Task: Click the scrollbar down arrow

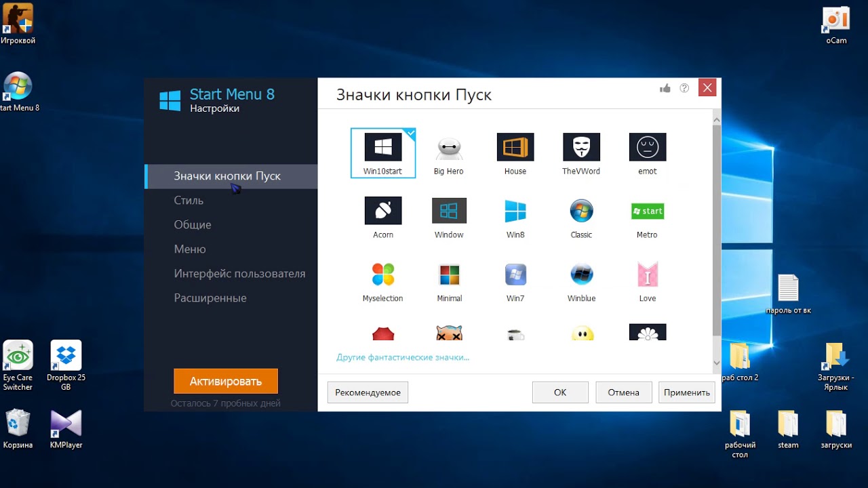Action: [x=717, y=363]
